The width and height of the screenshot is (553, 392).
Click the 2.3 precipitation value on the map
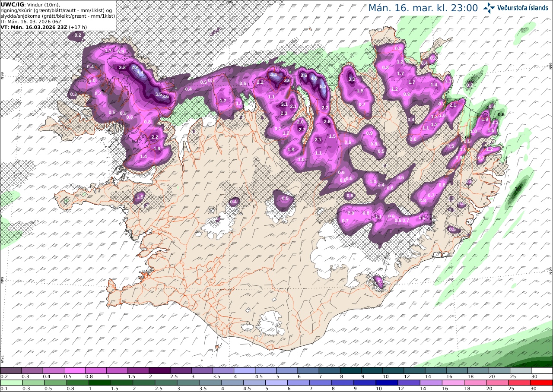tap(284, 113)
